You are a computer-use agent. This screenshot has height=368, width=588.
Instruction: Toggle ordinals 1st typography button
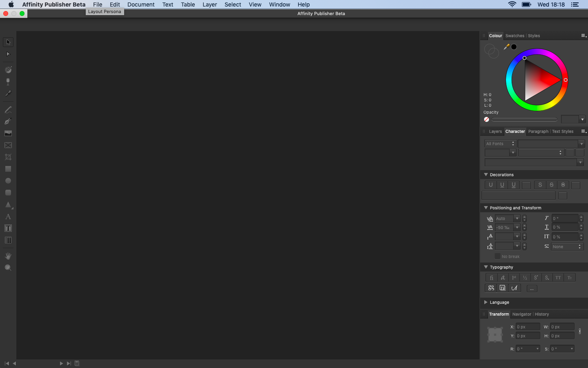point(514,278)
